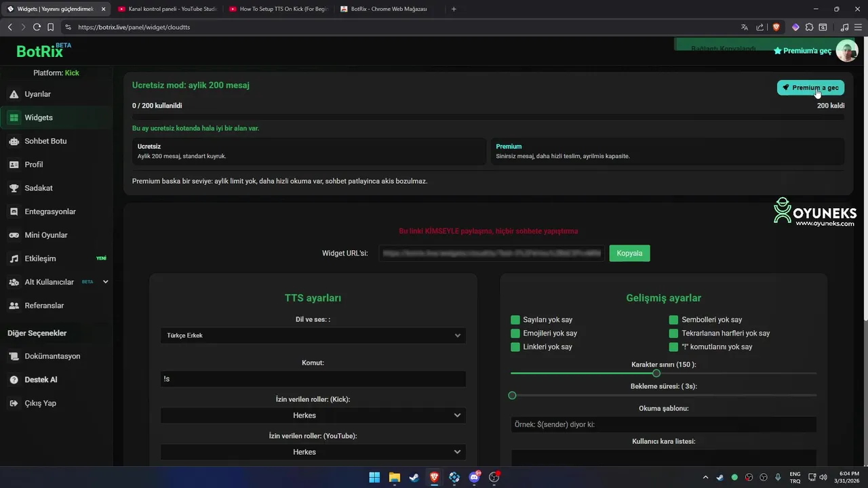The width and height of the screenshot is (868, 488).
Task: Click the Widget URL field
Action: [492, 253]
